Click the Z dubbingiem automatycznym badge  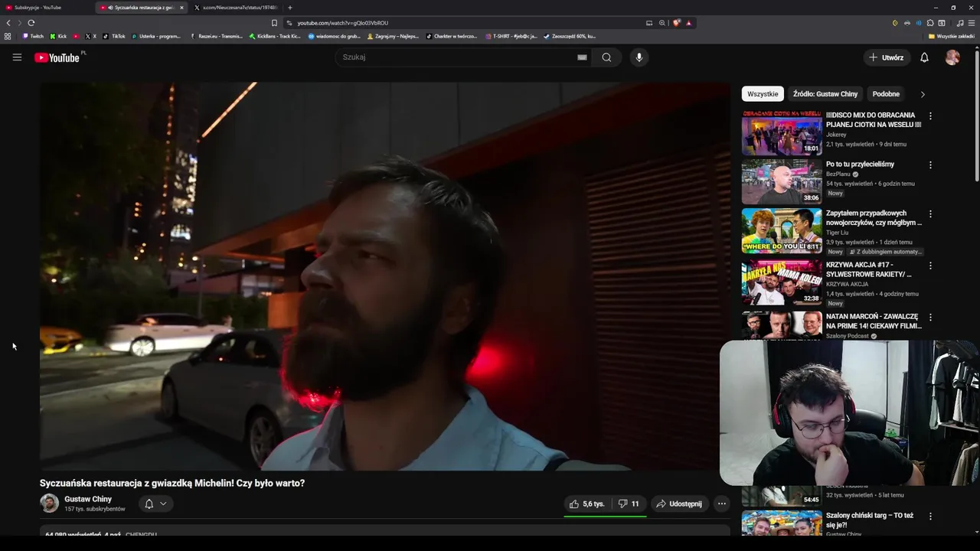pos(886,252)
